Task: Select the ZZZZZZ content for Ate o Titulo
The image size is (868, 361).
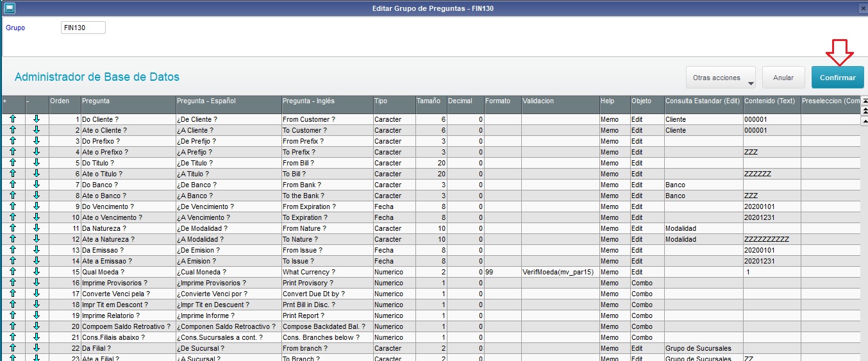Action: pos(772,174)
